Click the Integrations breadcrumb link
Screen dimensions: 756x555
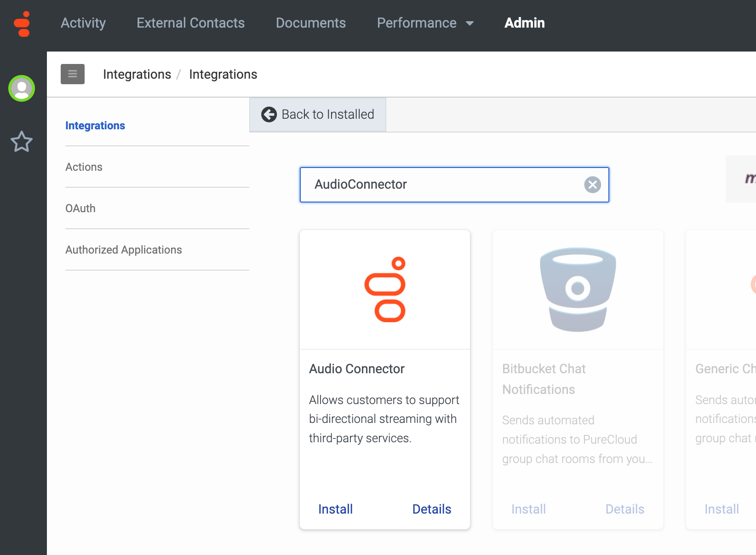coord(137,74)
